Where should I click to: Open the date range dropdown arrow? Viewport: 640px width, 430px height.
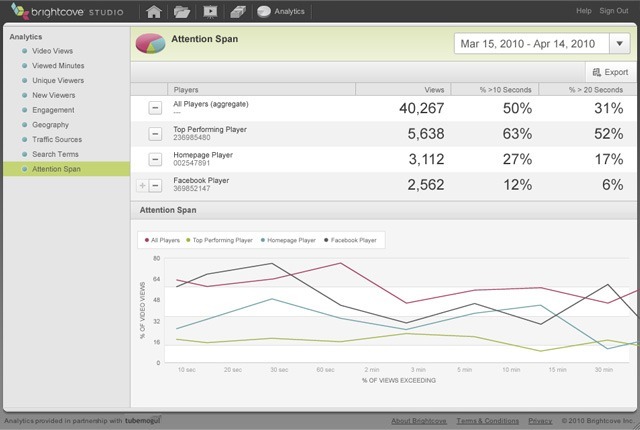pos(620,44)
